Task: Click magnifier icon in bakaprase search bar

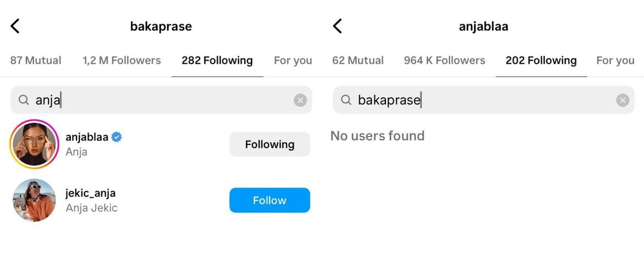Action: tap(346, 100)
